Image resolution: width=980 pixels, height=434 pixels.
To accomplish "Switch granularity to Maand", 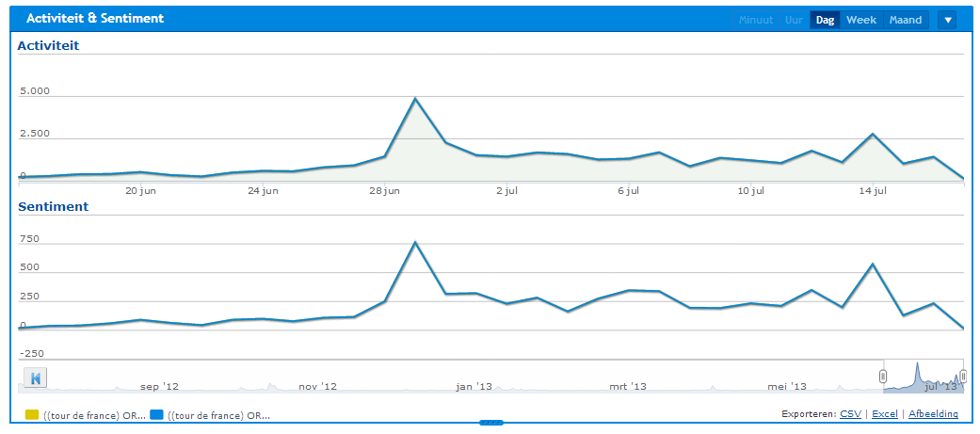I will click(905, 20).
